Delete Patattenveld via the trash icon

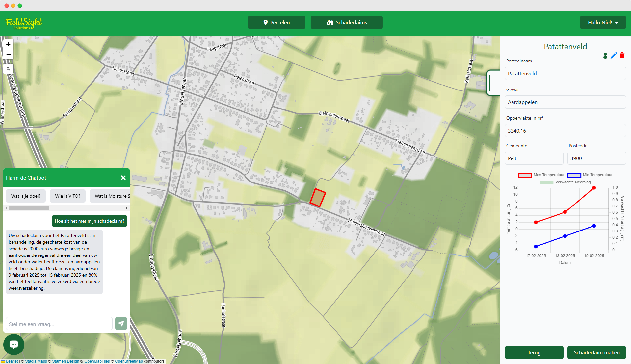(x=622, y=56)
